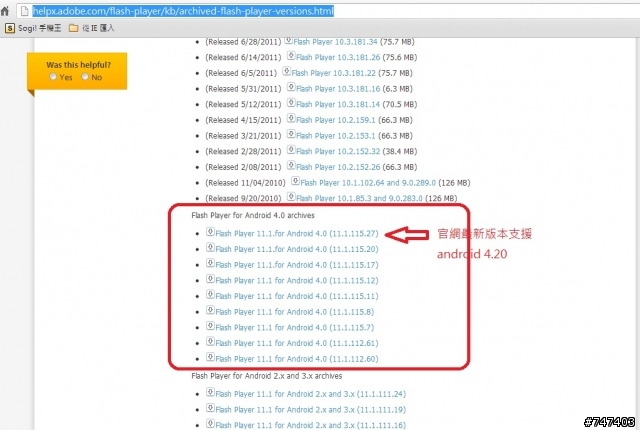Image resolution: width=640 pixels, height=430 pixels.
Task: Open Flash Player 10.1.102.64 and 9.0.289.0 link
Action: point(368,183)
